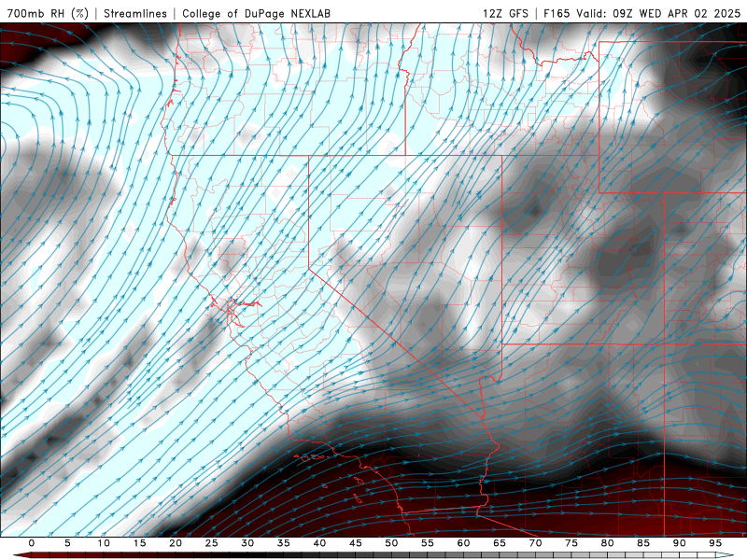Click the "700mb RH (%)" title text
747x560 pixels.
48,13
